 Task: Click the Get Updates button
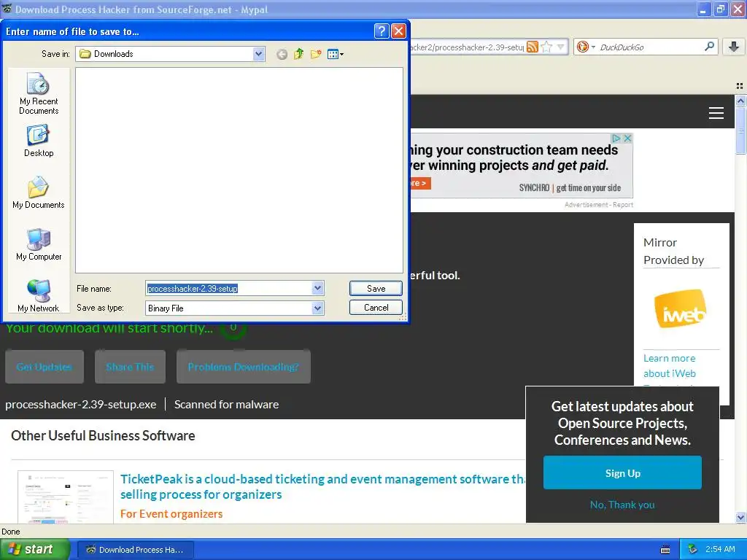[44, 367]
